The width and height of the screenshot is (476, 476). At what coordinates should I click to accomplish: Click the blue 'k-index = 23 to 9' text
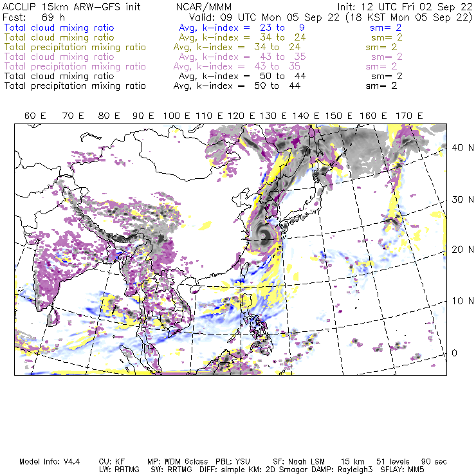click(253, 28)
